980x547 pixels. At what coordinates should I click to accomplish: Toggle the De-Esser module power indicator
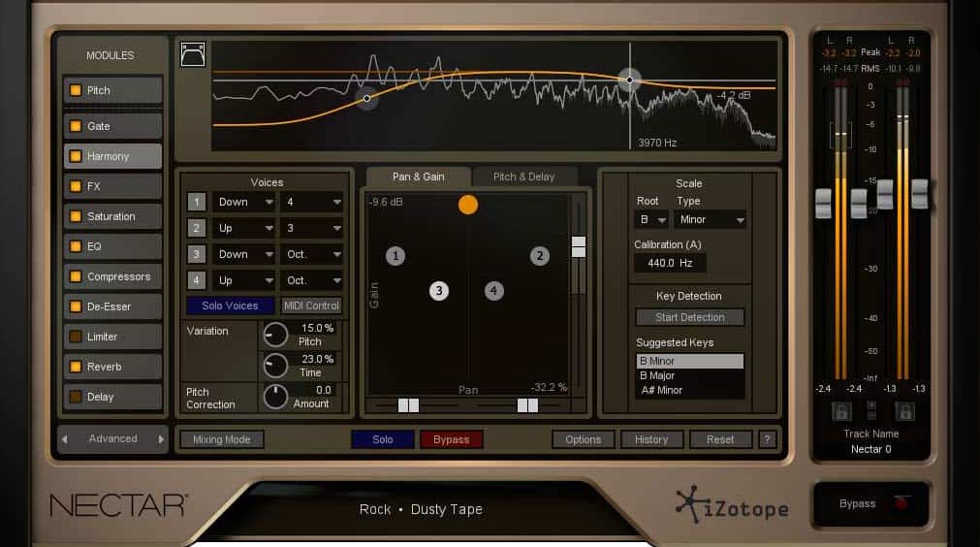coord(76,306)
